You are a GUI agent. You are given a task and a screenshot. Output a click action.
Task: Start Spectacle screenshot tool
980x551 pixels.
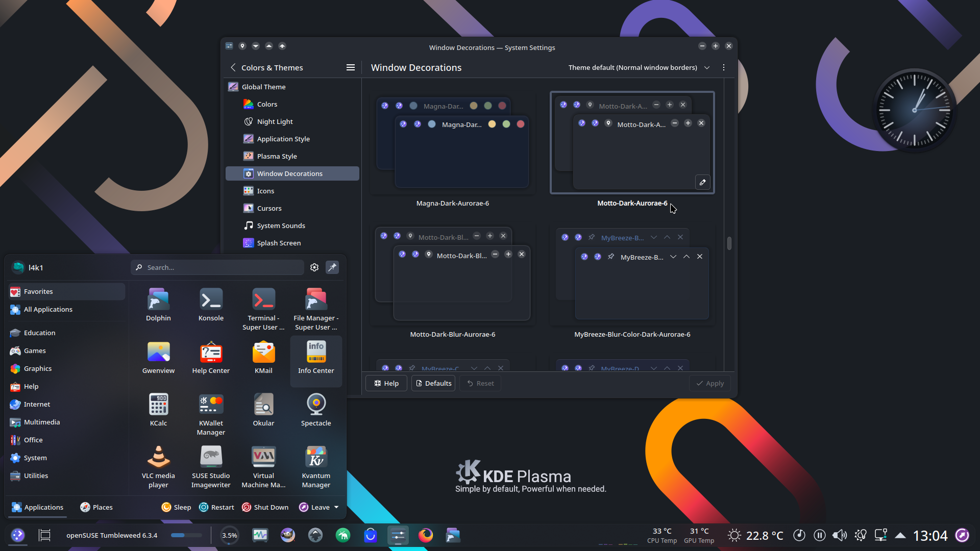316,410
